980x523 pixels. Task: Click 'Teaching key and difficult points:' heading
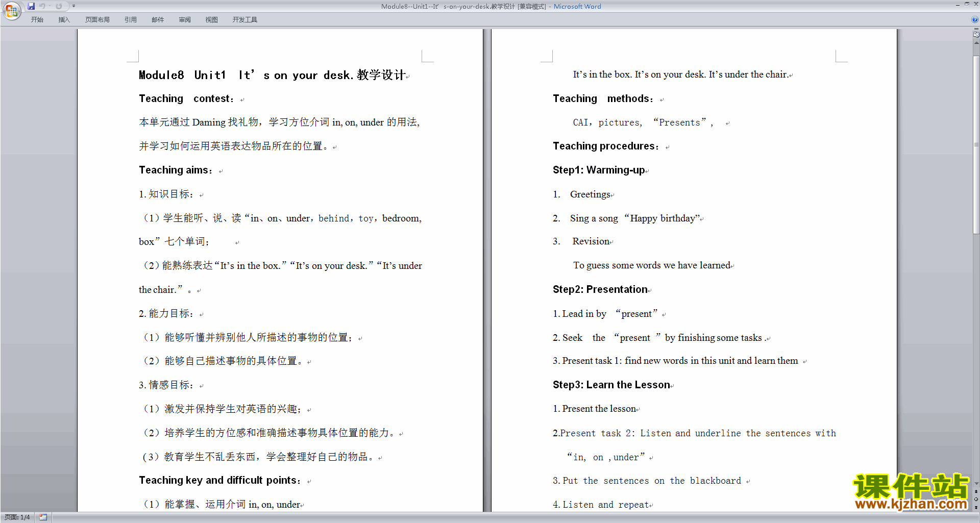tap(220, 480)
